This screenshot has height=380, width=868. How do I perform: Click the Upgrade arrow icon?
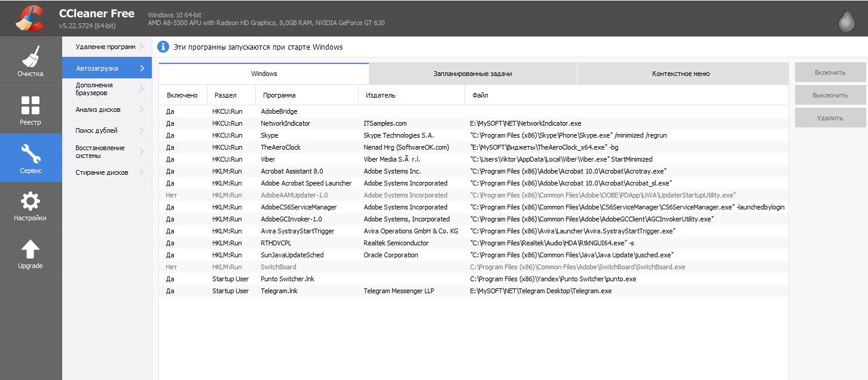click(x=30, y=250)
